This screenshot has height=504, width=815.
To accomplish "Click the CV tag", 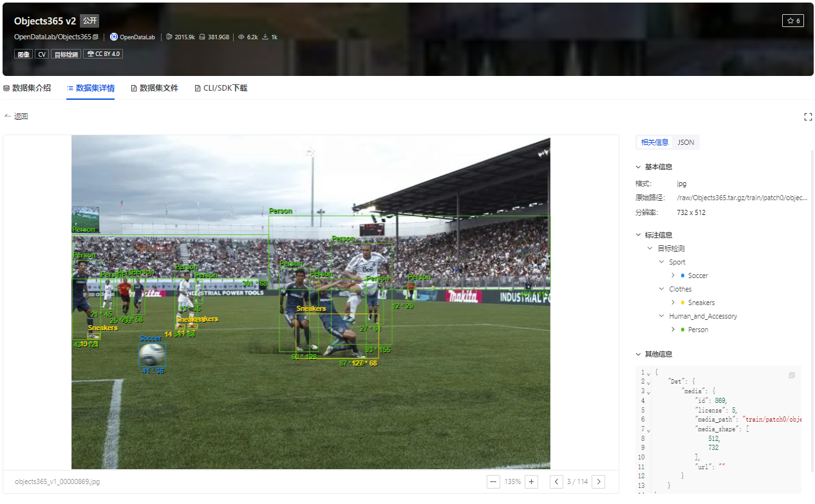I will coord(42,54).
